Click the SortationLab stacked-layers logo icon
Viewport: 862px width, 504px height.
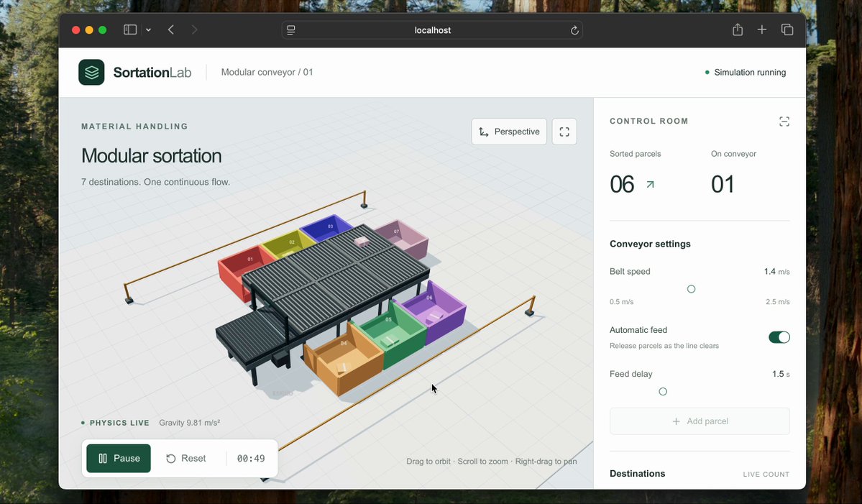point(91,72)
